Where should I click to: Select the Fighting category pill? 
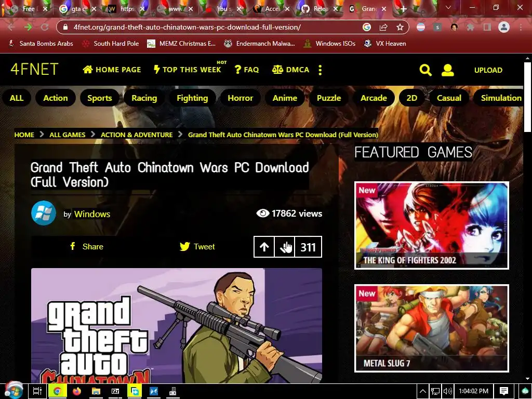point(192,98)
